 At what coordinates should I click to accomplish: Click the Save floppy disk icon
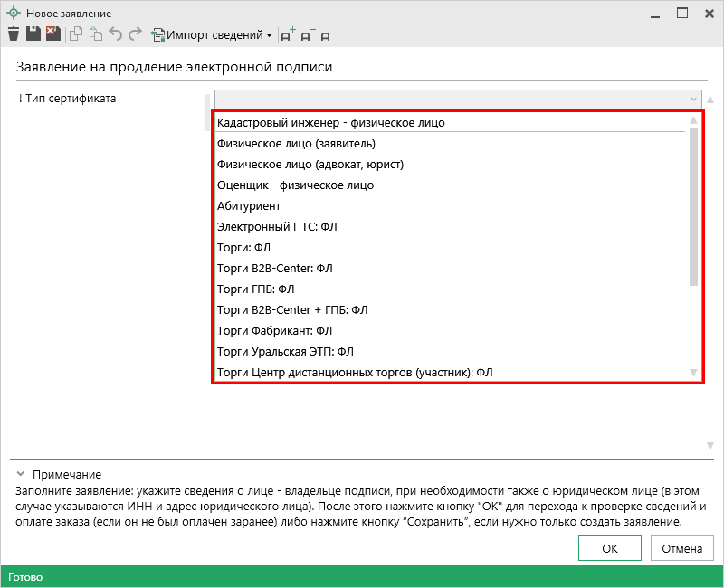coord(33,34)
